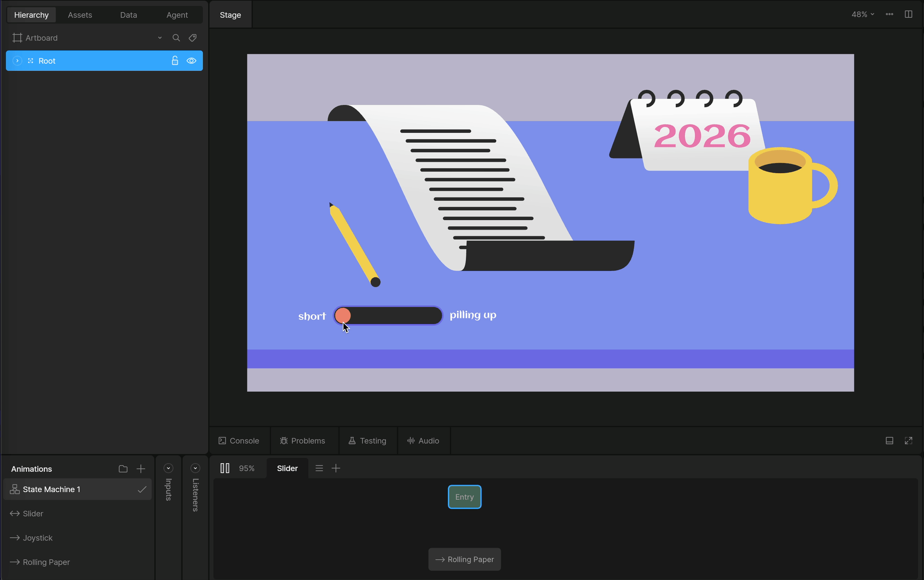Select the Rolling Paper animation in list
The height and width of the screenshot is (580, 924).
(77, 562)
